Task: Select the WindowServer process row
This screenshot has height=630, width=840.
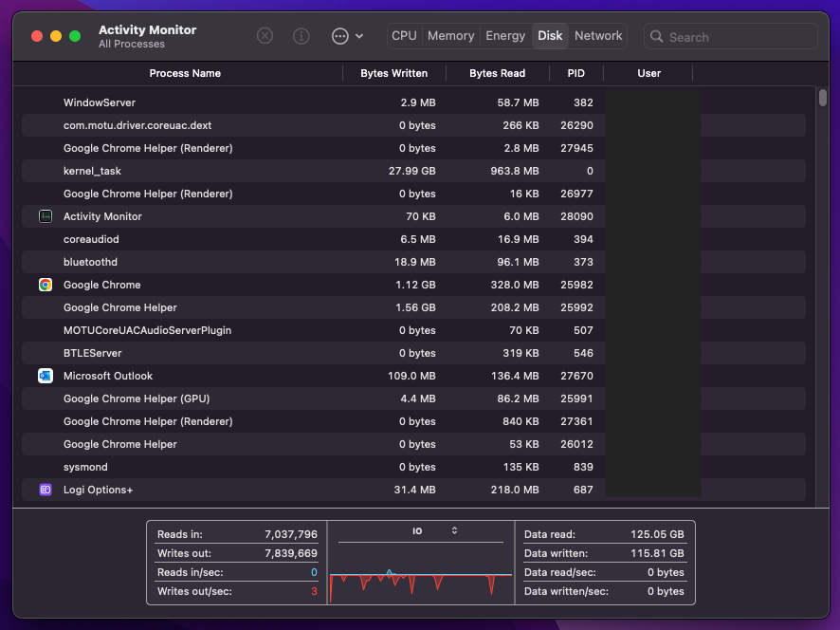Action: (x=413, y=103)
